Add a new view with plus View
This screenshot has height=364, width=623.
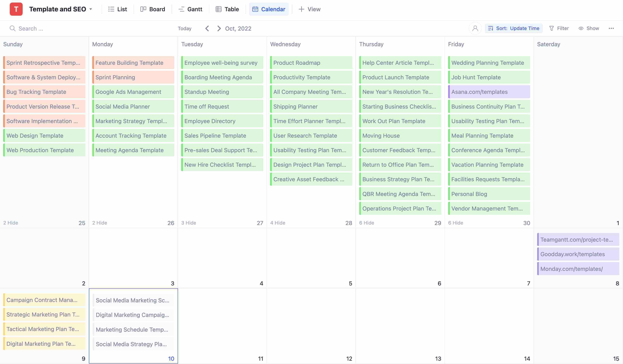[x=309, y=9]
